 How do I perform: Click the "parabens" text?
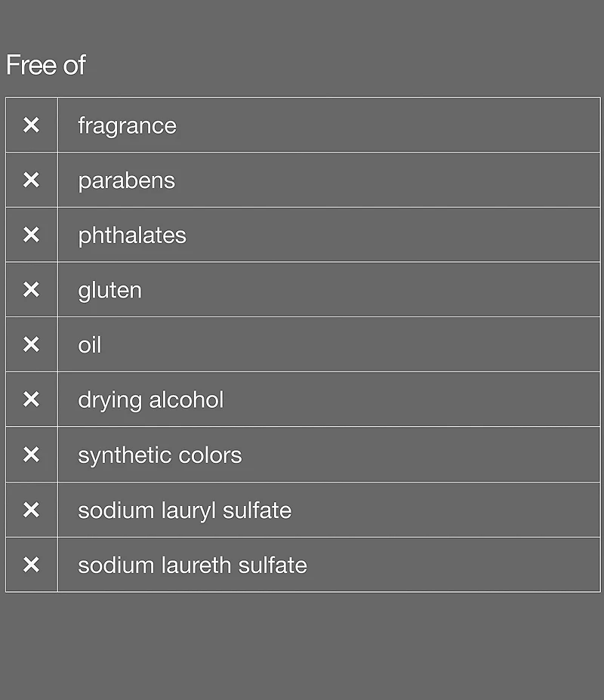tap(126, 180)
